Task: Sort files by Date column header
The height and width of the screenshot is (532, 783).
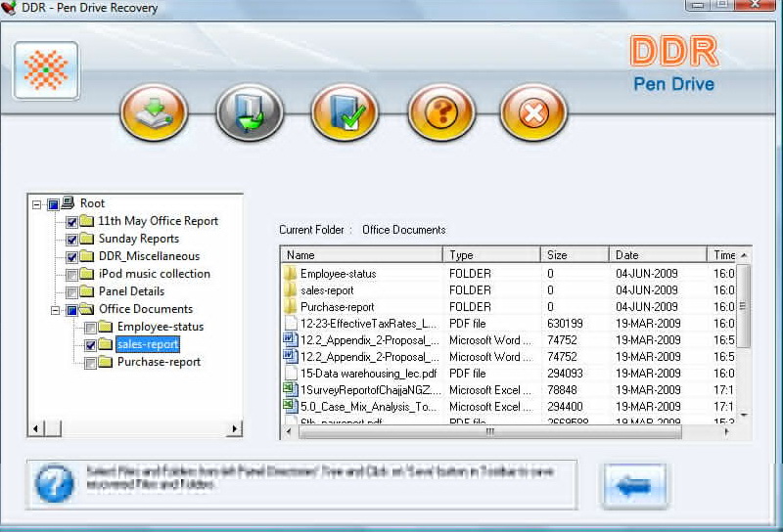Action: 657,255
